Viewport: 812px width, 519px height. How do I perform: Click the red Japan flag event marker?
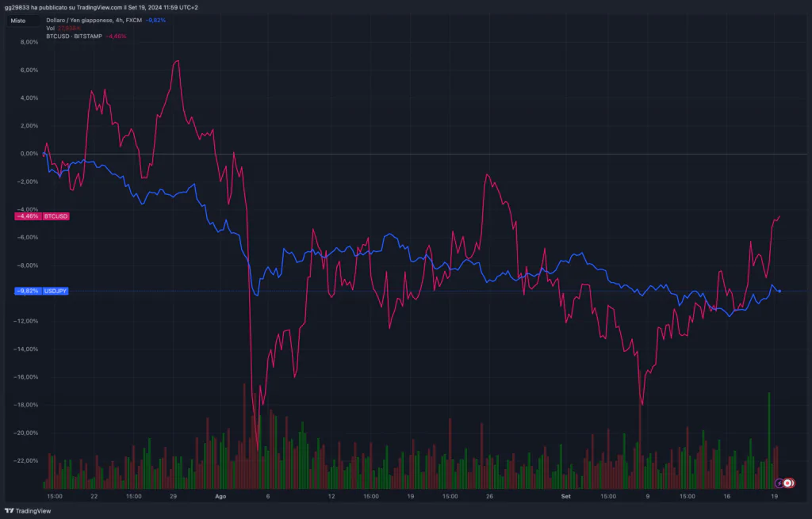click(787, 482)
